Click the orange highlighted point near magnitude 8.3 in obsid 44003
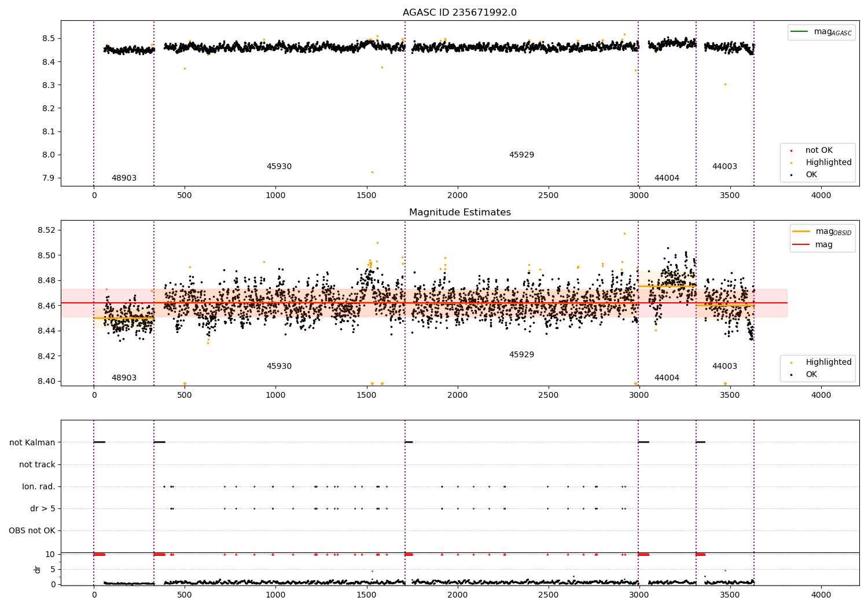The image size is (868, 608). click(725, 85)
